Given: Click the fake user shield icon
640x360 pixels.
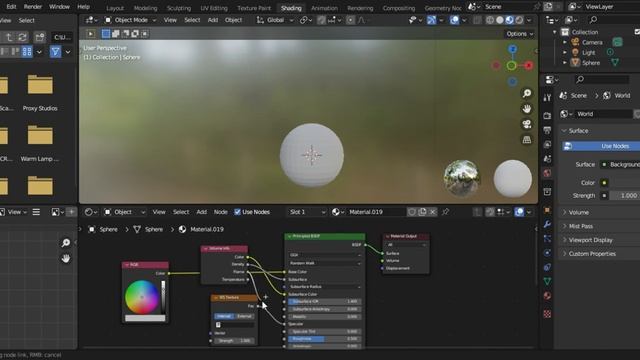Looking at the screenshot, I should coord(412,212).
